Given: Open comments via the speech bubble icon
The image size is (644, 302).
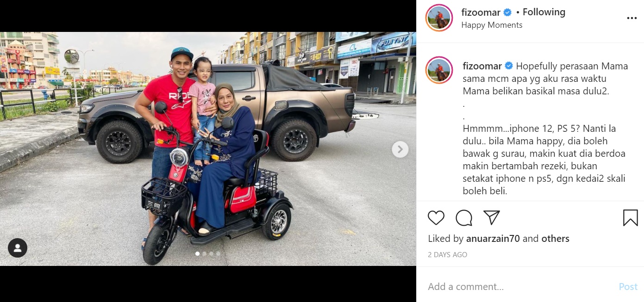Looking at the screenshot, I should pyautogui.click(x=464, y=217).
